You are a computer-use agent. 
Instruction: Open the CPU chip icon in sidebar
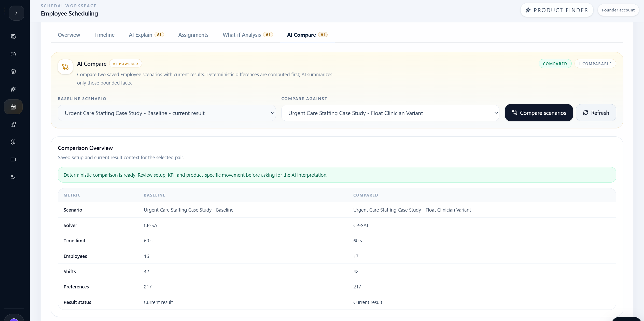tap(13, 36)
